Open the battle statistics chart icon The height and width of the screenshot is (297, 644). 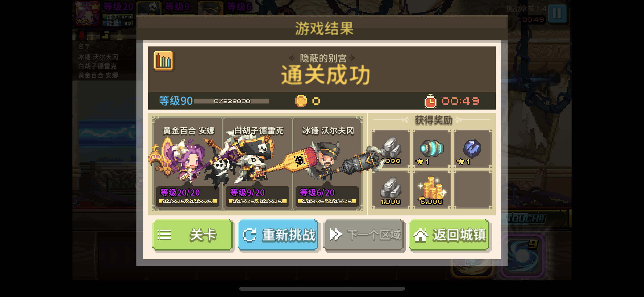click(163, 61)
